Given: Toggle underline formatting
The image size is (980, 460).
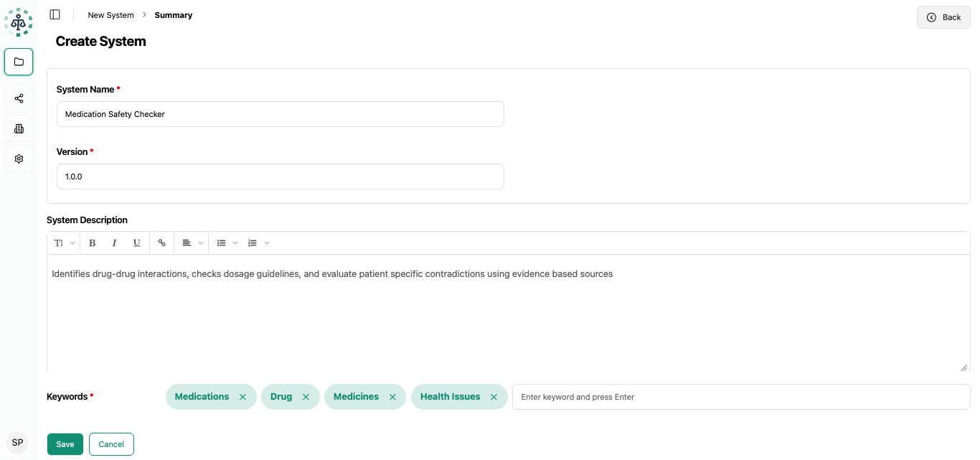Looking at the screenshot, I should click(x=136, y=243).
